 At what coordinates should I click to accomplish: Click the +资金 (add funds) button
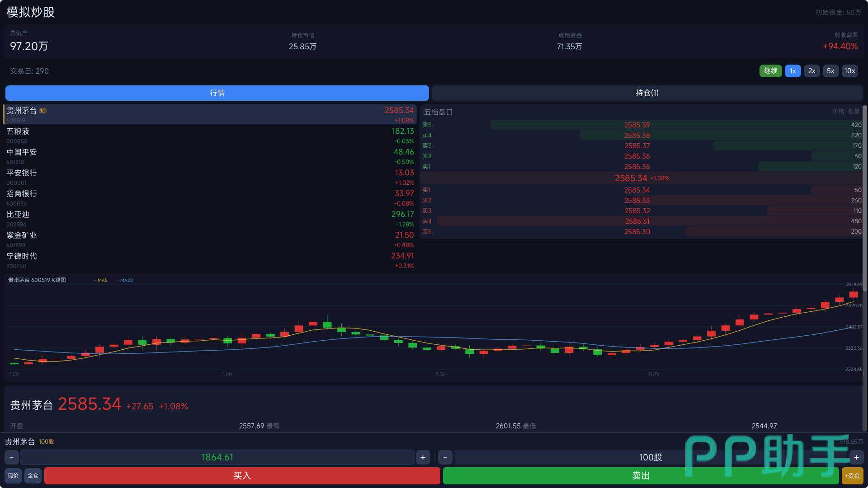[852, 476]
